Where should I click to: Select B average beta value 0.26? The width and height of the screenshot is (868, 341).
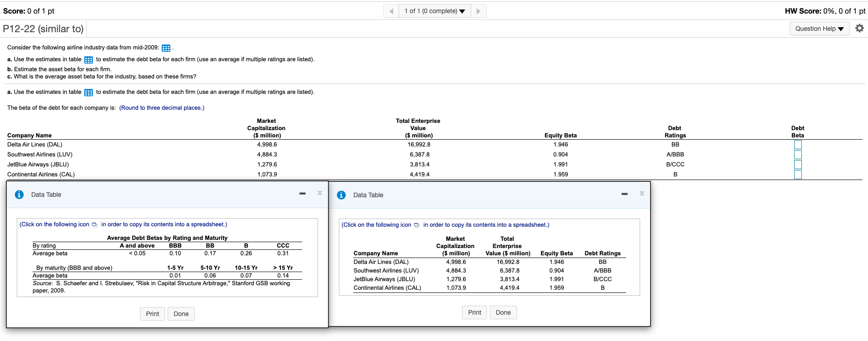246,253
